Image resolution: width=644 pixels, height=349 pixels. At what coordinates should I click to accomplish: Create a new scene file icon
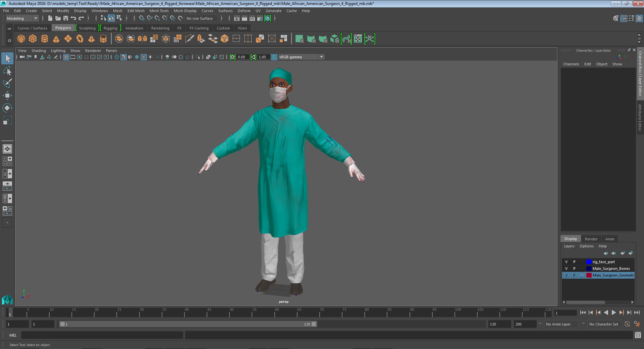50,18
